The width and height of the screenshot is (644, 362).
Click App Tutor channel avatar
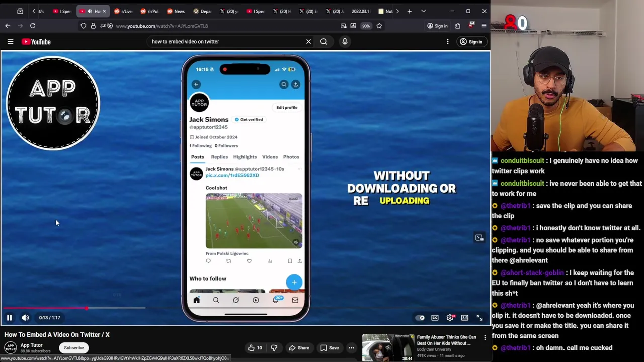click(x=10, y=348)
